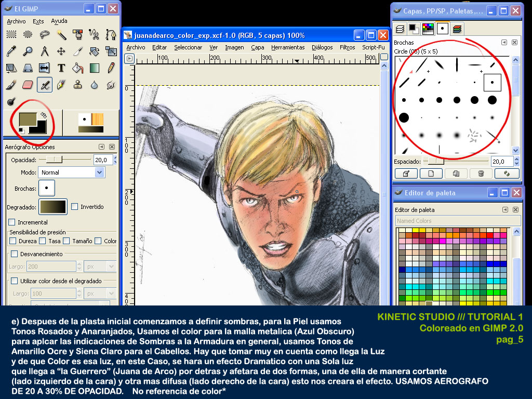The width and height of the screenshot is (532, 399).
Task: Select the Blend gradient tool
Action: coord(94,68)
